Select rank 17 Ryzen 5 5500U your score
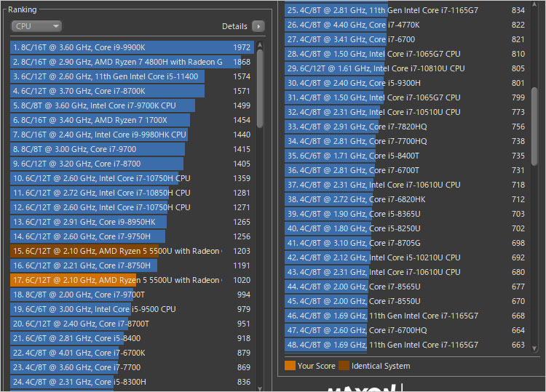The height and width of the screenshot is (392, 546). [132, 280]
